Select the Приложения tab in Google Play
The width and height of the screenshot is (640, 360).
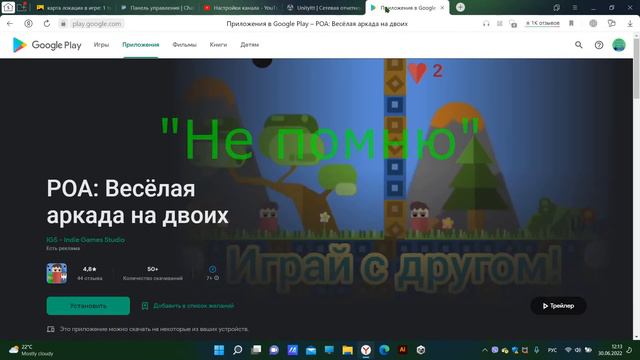tap(140, 44)
